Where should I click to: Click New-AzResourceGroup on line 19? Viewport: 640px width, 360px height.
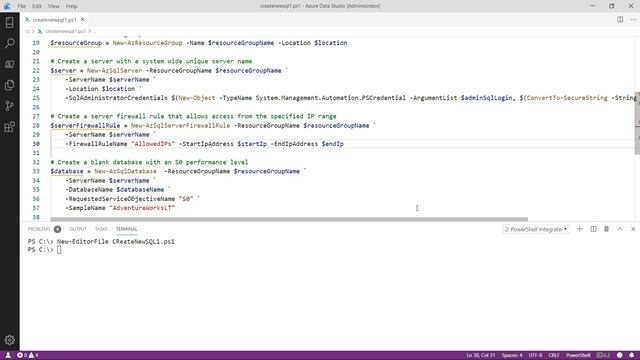[147, 43]
